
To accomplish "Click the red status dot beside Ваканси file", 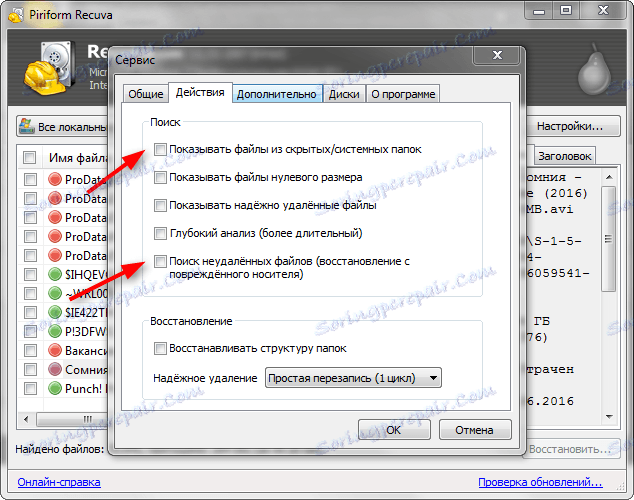I will (55, 350).
